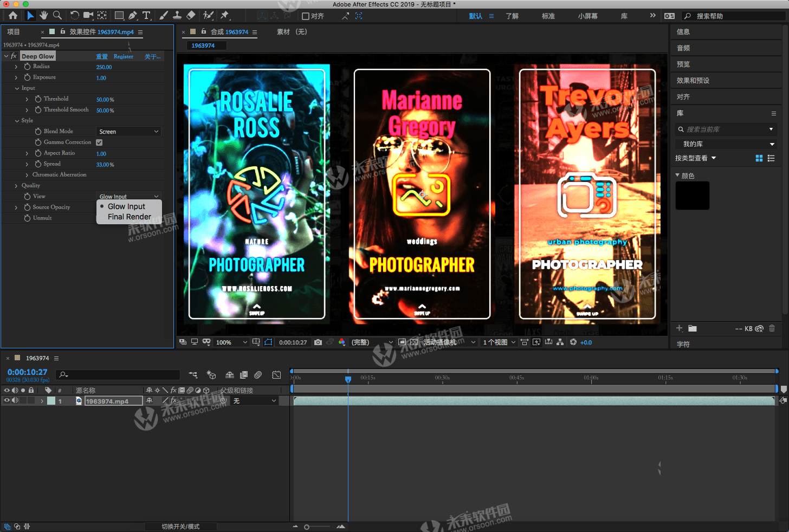Select the Pan Behind anchor point tool
Image resolution: width=789 pixels, height=532 pixels.
102,16
